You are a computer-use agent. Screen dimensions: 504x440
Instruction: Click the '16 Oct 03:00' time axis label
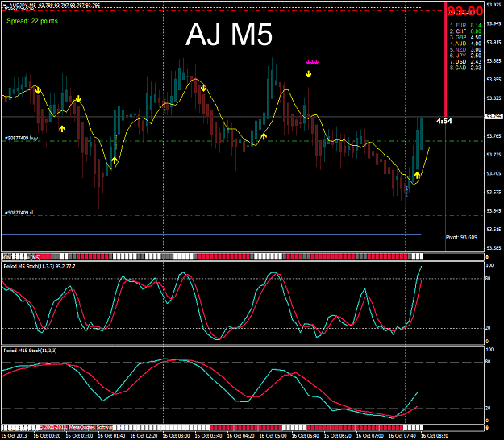pos(176,436)
